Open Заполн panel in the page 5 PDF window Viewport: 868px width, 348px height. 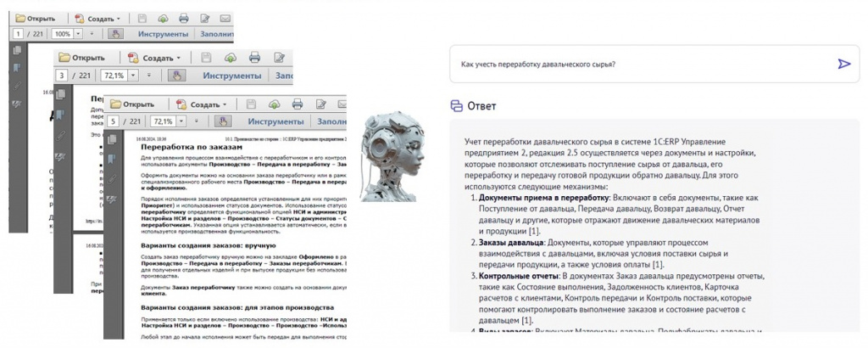[331, 121]
